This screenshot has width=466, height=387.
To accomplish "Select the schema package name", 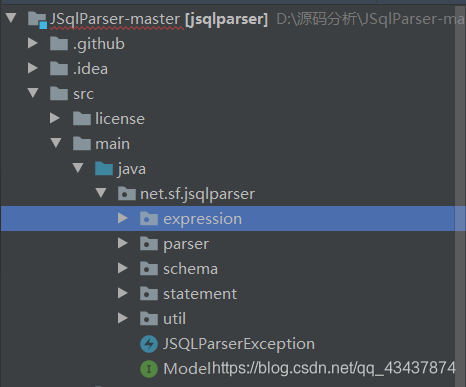I will [190, 269].
